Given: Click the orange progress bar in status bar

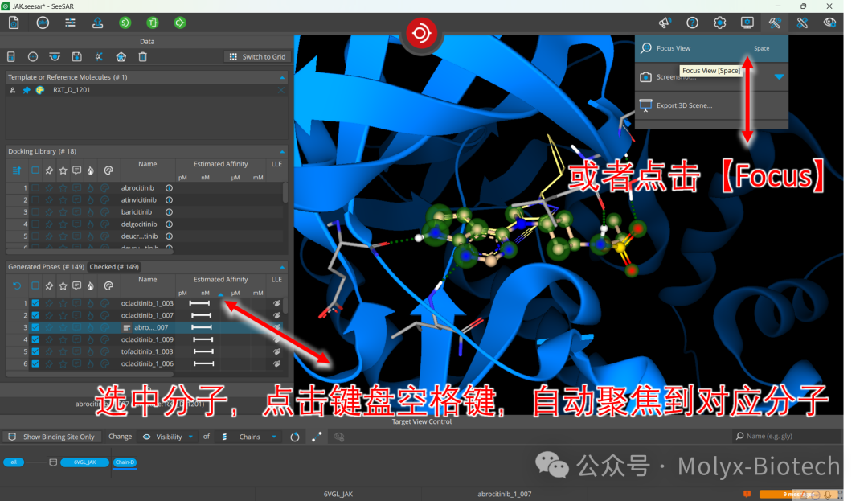Looking at the screenshot, I should (798, 494).
